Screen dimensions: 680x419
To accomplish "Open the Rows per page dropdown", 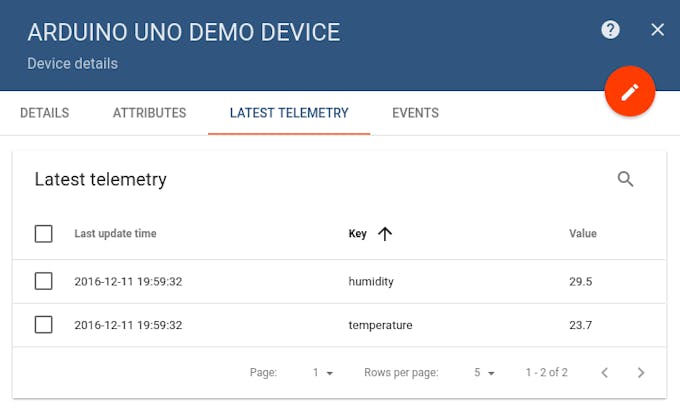I will 484,373.
